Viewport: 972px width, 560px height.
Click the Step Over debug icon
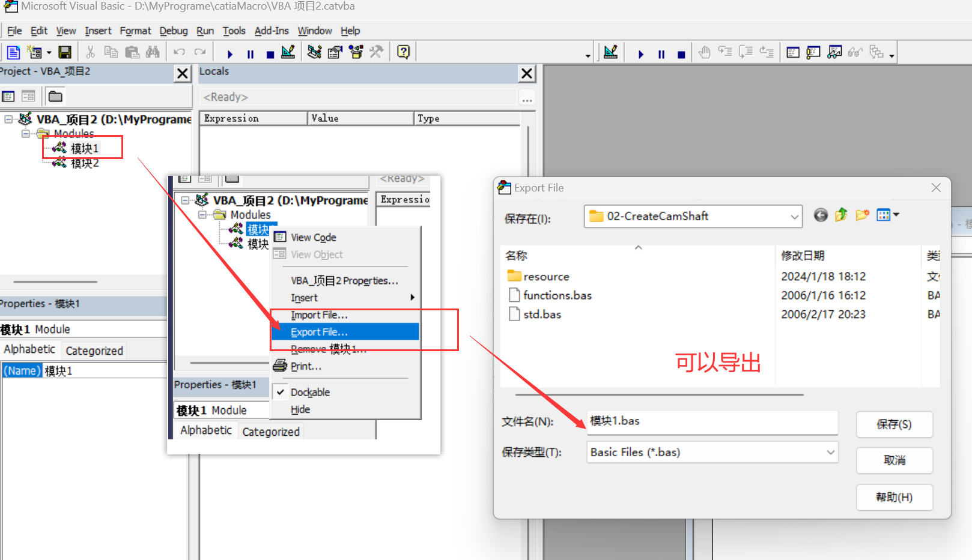[746, 52]
